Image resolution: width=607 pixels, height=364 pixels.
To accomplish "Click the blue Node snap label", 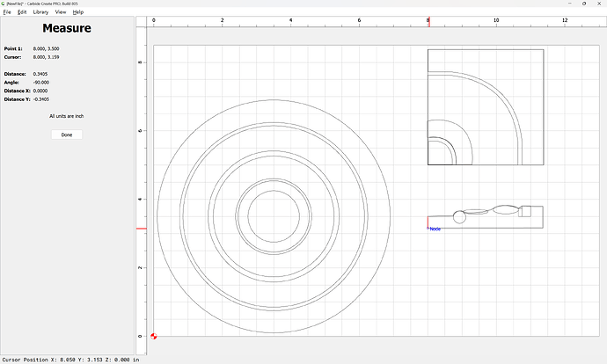I will tap(435, 229).
